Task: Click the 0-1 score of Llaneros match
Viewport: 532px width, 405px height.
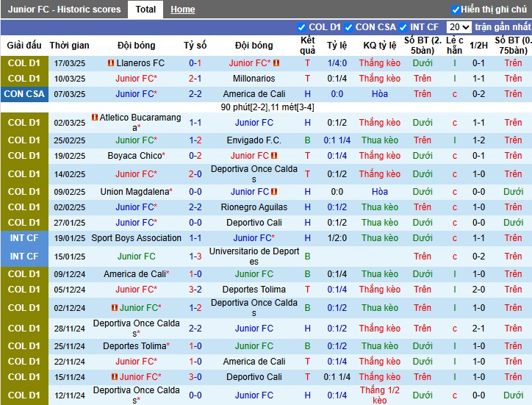Action: click(x=195, y=63)
